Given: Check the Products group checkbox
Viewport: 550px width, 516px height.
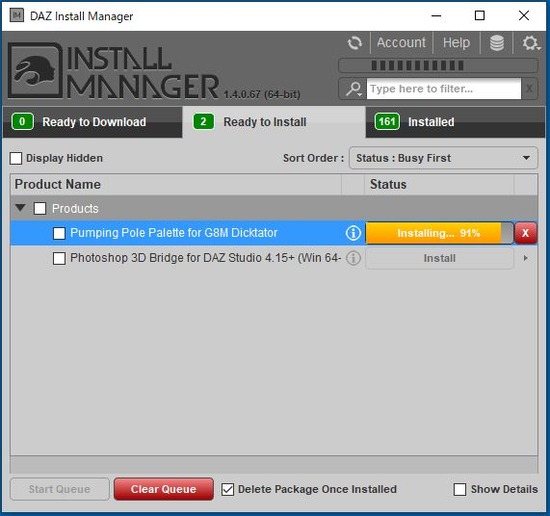Looking at the screenshot, I should (x=40, y=208).
